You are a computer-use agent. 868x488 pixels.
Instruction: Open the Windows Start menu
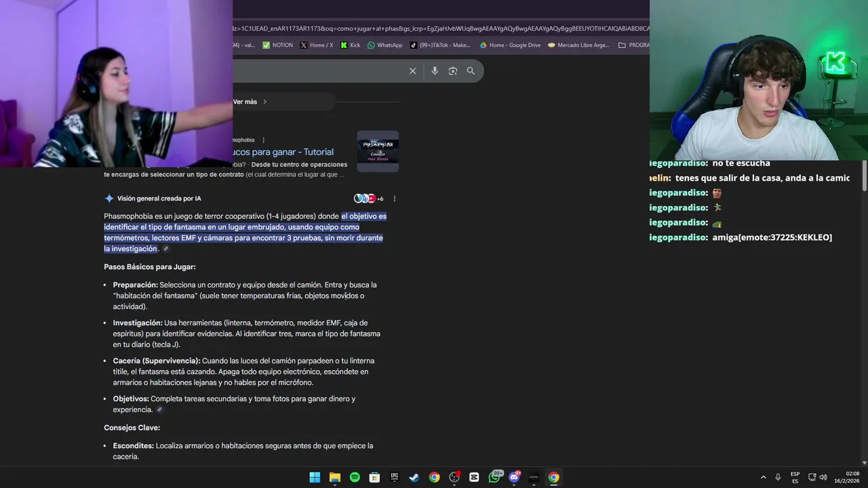click(x=315, y=477)
